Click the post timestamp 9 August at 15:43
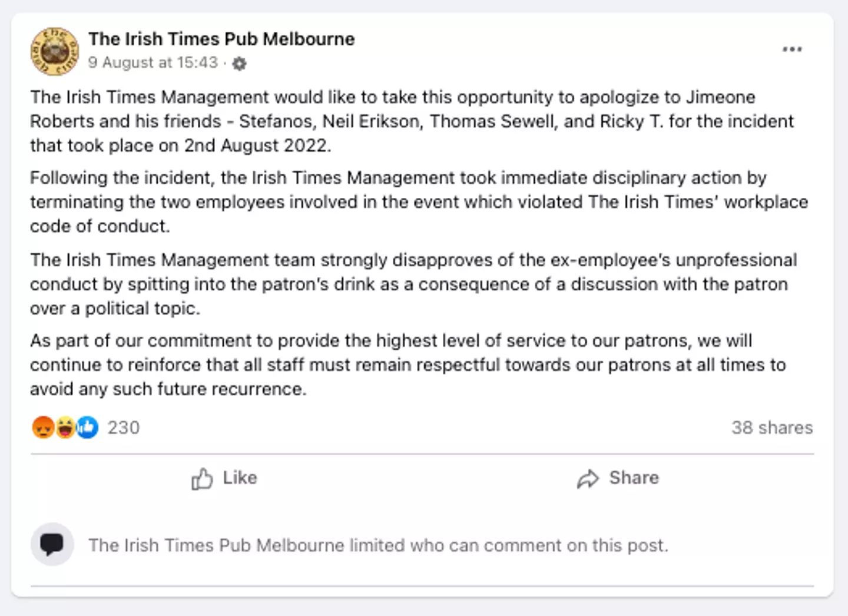Viewport: 848px width, 616px height. coord(153,62)
